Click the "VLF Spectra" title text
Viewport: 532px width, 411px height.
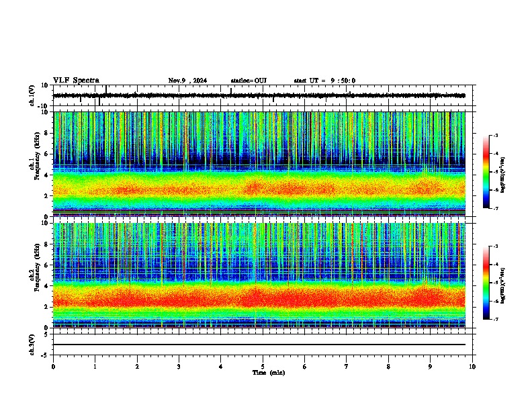(76, 81)
